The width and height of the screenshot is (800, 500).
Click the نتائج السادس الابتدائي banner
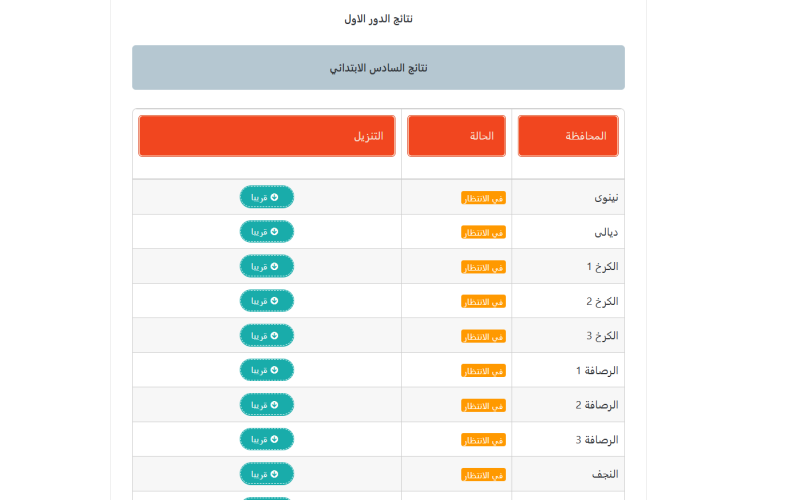(378, 68)
